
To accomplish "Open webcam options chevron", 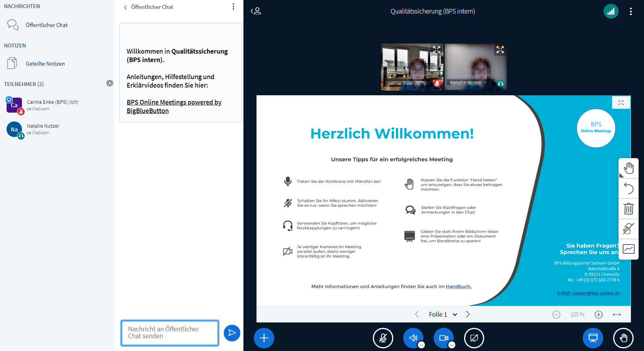I will [x=452, y=345].
